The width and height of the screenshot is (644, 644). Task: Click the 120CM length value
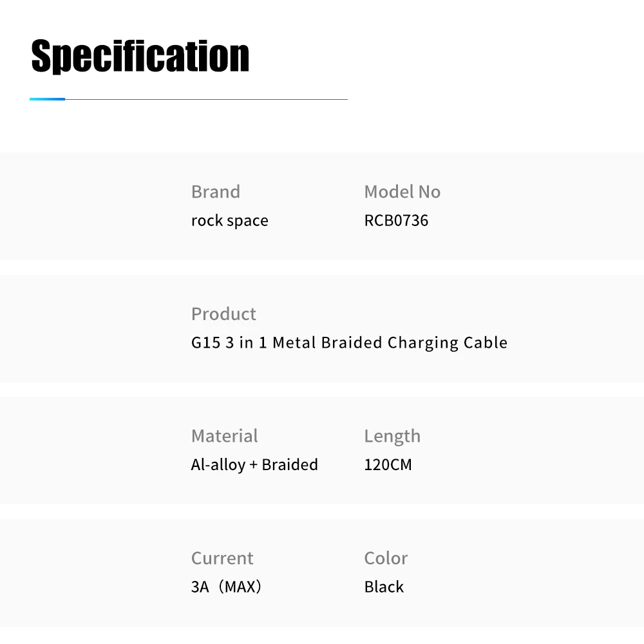point(388,465)
